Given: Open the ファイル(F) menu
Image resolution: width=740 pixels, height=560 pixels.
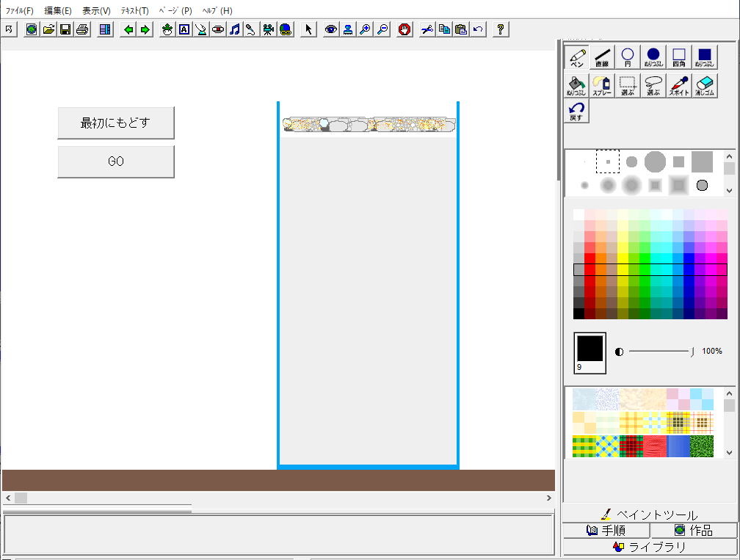Looking at the screenshot, I should [19, 11].
